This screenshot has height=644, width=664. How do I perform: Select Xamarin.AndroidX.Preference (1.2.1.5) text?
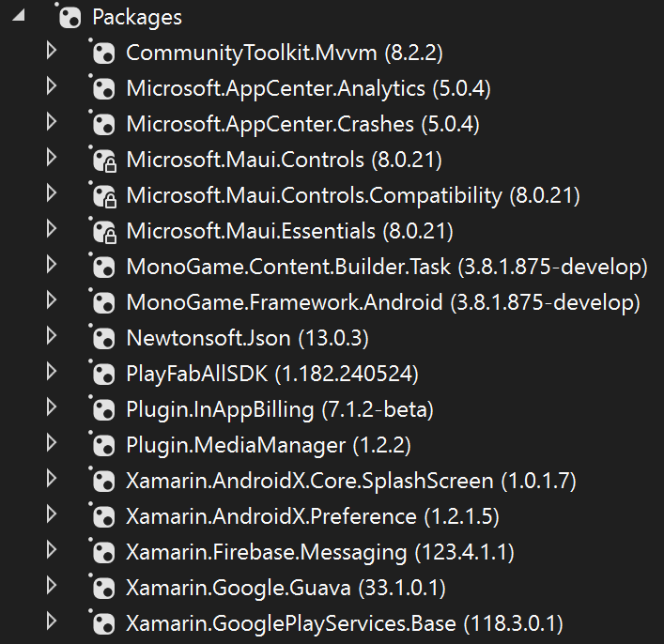point(313,516)
